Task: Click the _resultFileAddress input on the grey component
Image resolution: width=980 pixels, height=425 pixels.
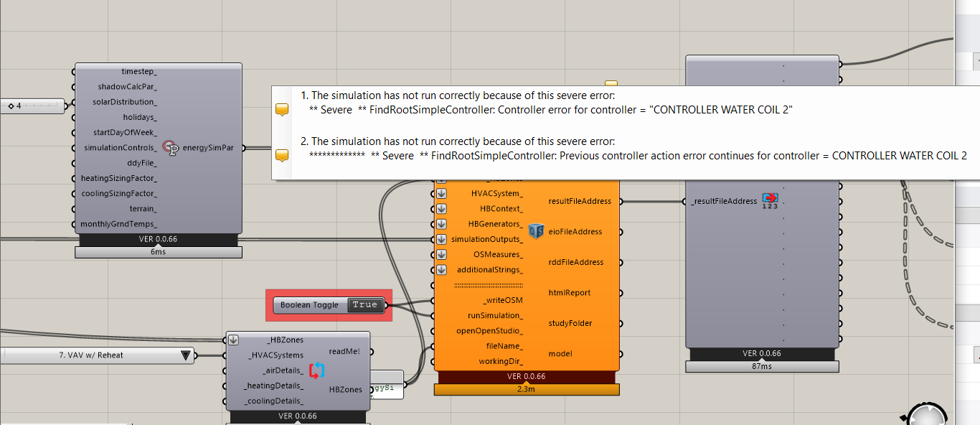Action: click(724, 201)
